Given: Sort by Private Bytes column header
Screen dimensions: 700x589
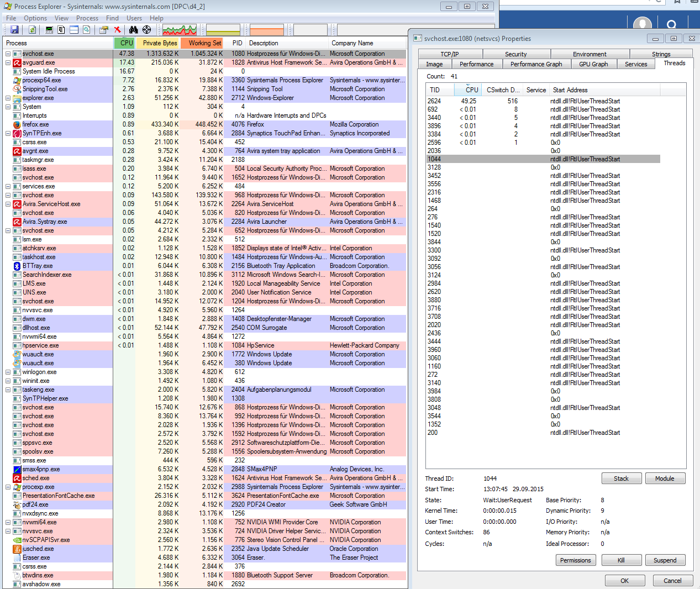Looking at the screenshot, I should [158, 43].
